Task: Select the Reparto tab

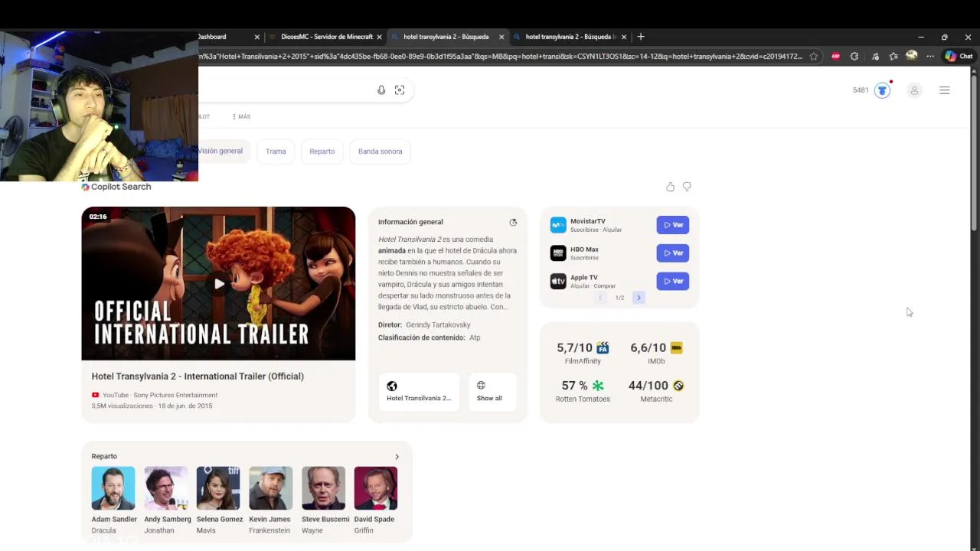Action: coord(322,152)
